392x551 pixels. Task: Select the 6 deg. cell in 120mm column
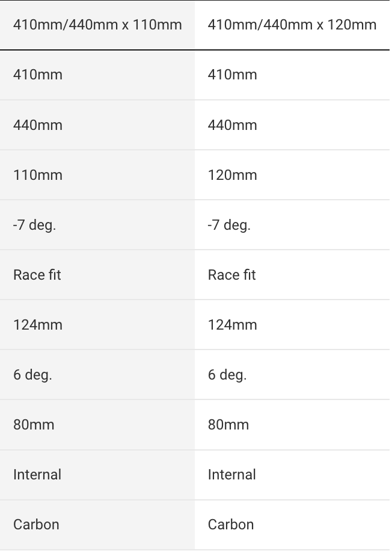click(227, 375)
